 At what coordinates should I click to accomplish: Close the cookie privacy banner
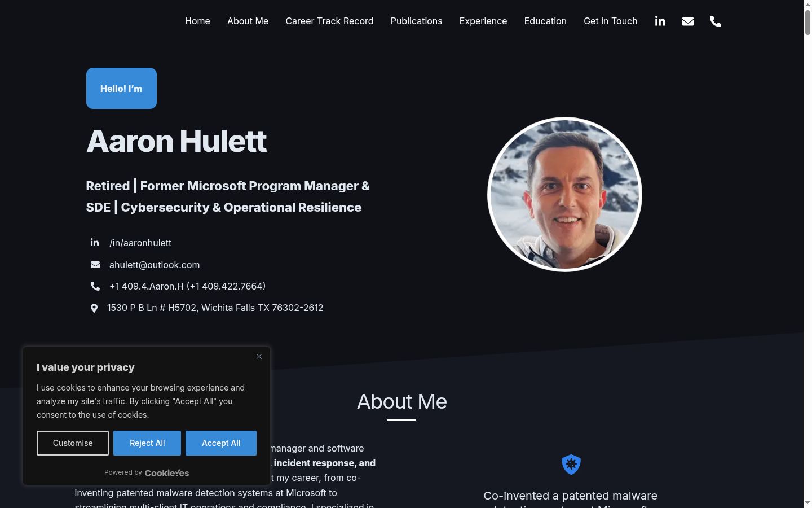(x=259, y=356)
